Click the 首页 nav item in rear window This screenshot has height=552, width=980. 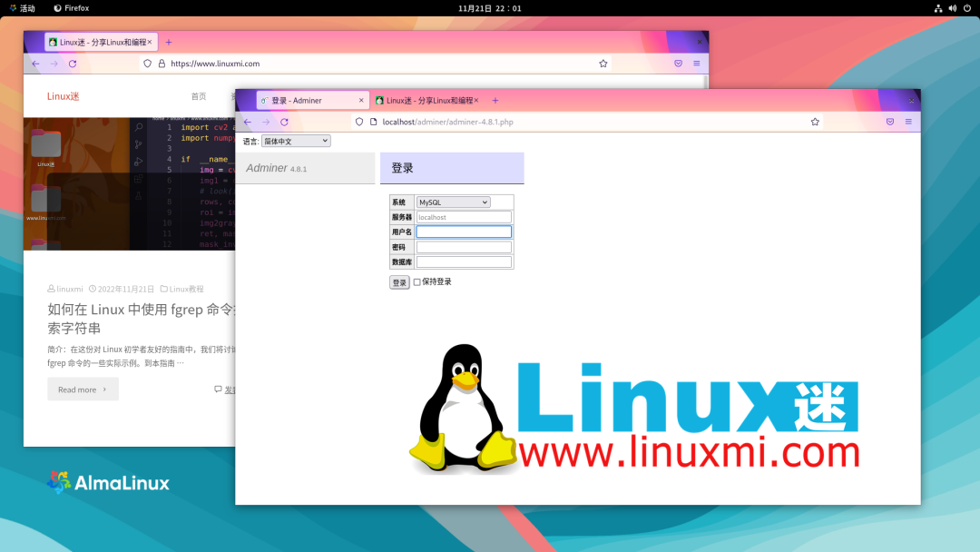(199, 96)
